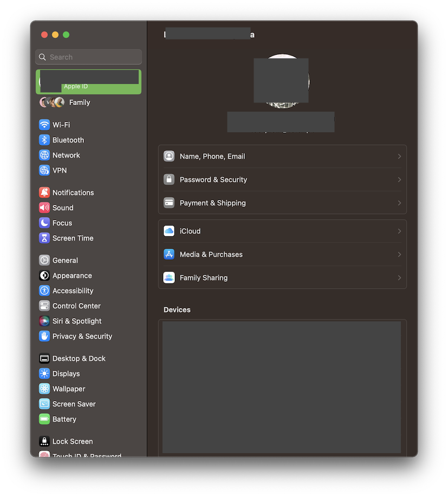Click the Name, Phone, Email person icon
Image resolution: width=448 pixels, height=497 pixels.
[169, 156]
